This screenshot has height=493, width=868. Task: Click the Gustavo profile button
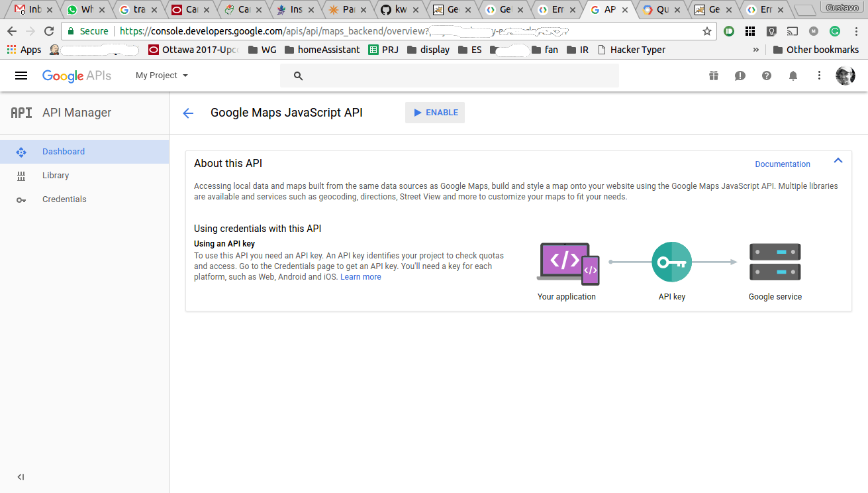click(x=843, y=7)
